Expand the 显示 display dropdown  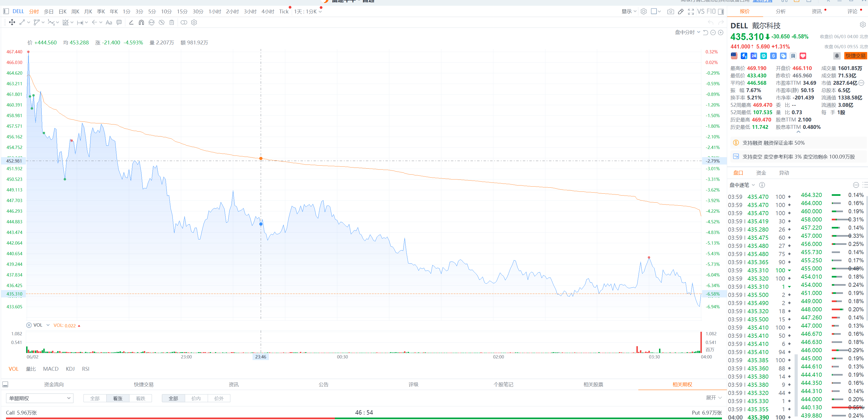click(629, 11)
